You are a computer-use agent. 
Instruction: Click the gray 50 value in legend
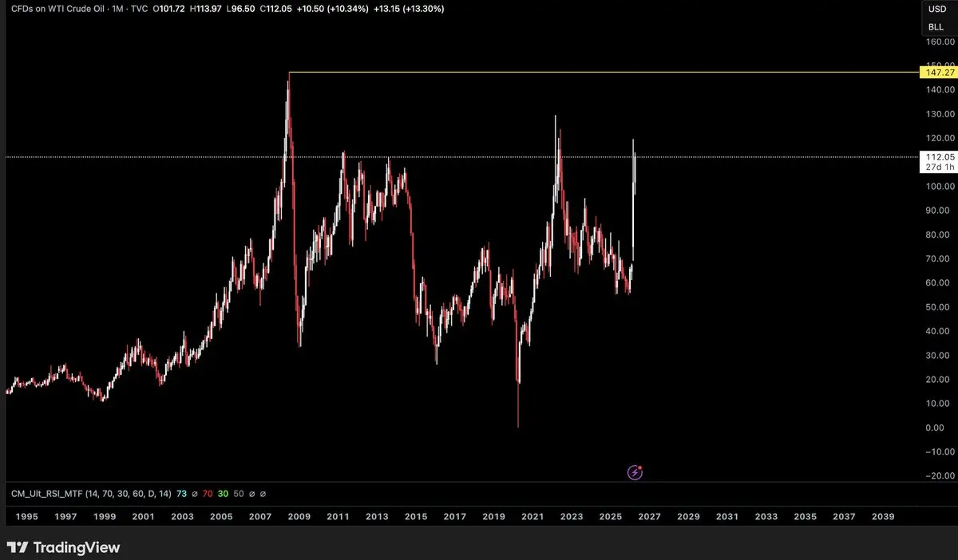pyautogui.click(x=238, y=494)
